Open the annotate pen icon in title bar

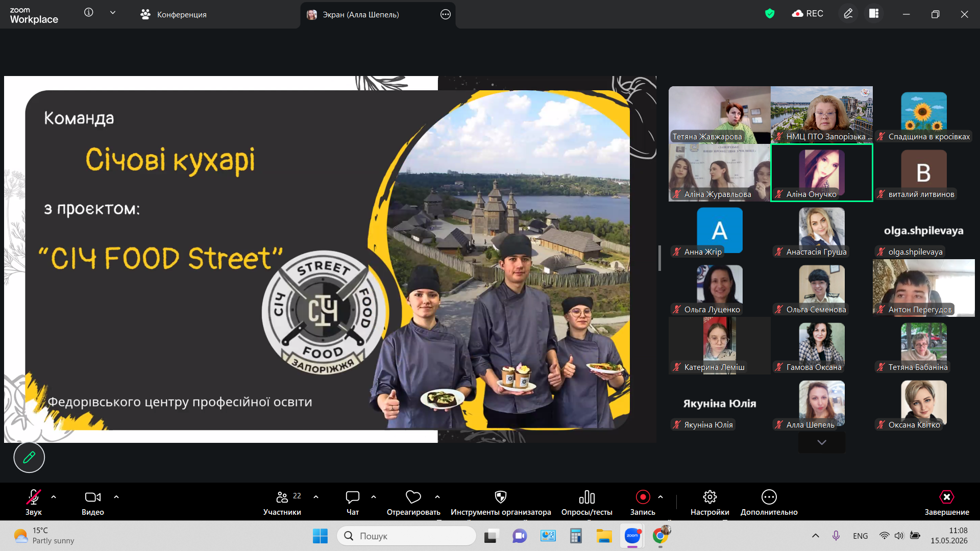coord(848,14)
